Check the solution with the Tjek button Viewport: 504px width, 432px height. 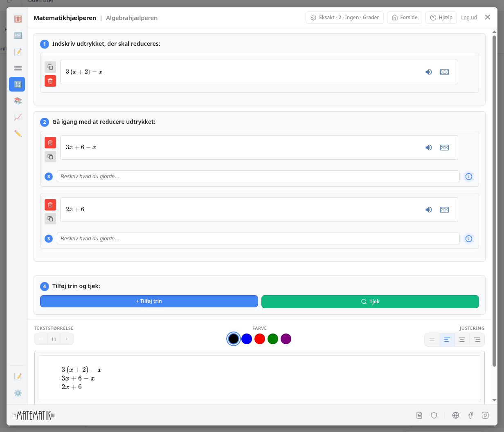[370, 302]
